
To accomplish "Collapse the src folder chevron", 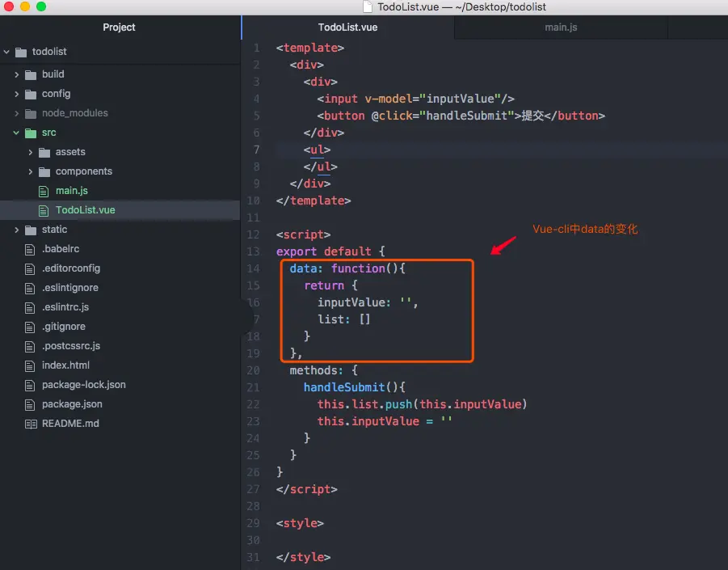I will click(16, 133).
